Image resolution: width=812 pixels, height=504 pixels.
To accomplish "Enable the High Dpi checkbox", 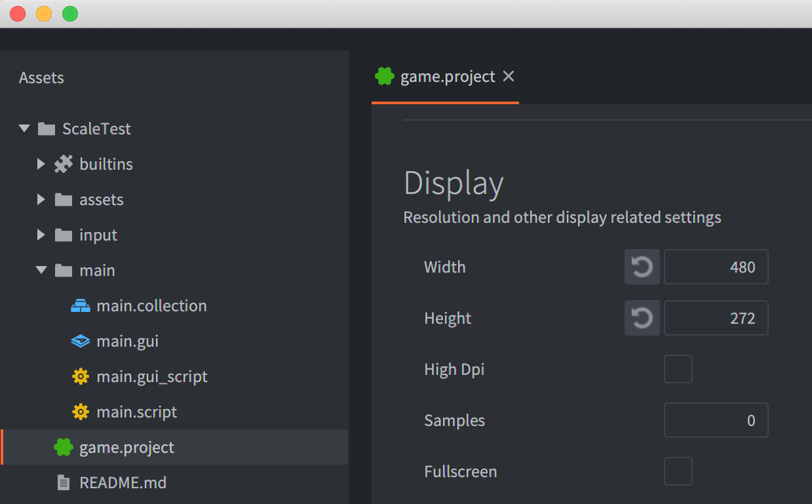I will coord(678,369).
